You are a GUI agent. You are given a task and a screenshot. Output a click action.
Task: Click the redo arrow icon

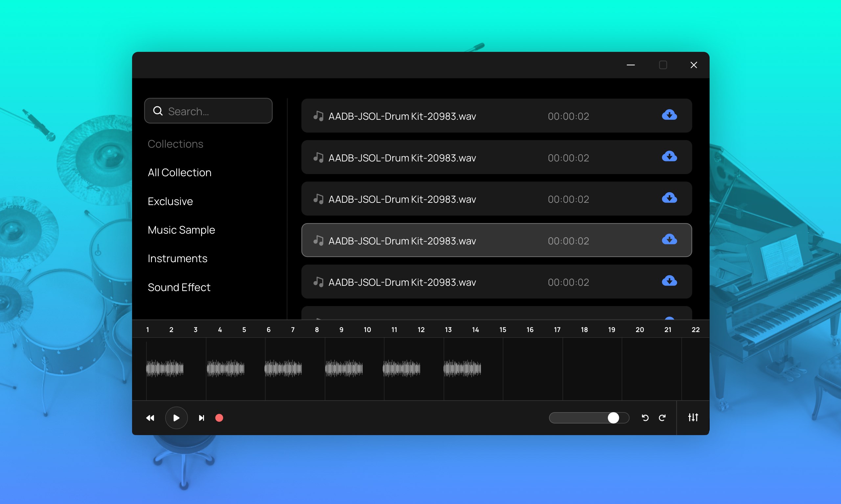(662, 418)
